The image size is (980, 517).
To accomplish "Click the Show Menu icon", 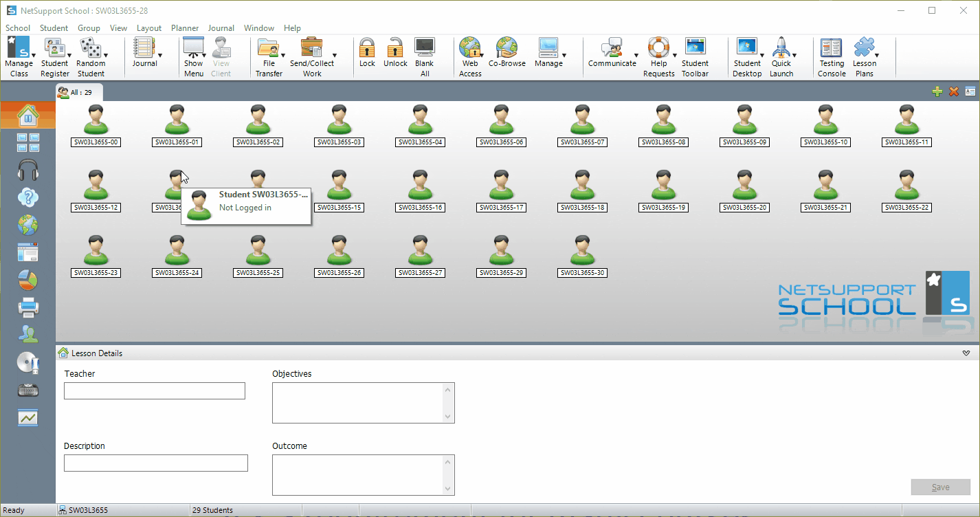I will click(x=193, y=47).
